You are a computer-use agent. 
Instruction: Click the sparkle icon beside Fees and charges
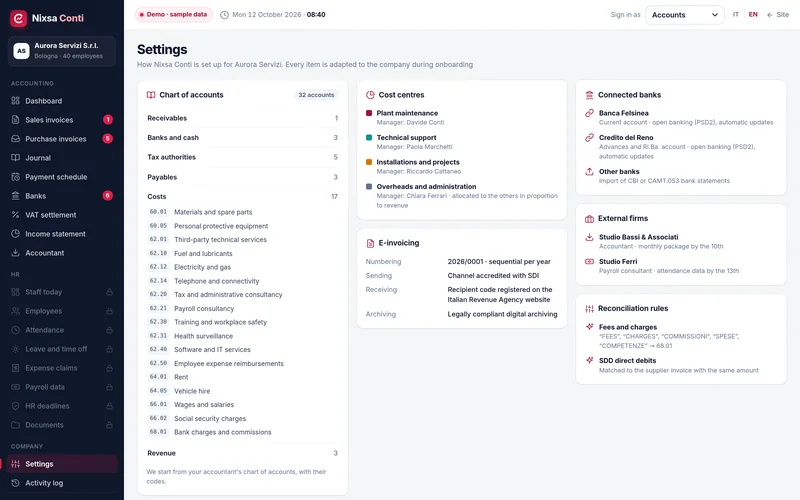pyautogui.click(x=589, y=327)
